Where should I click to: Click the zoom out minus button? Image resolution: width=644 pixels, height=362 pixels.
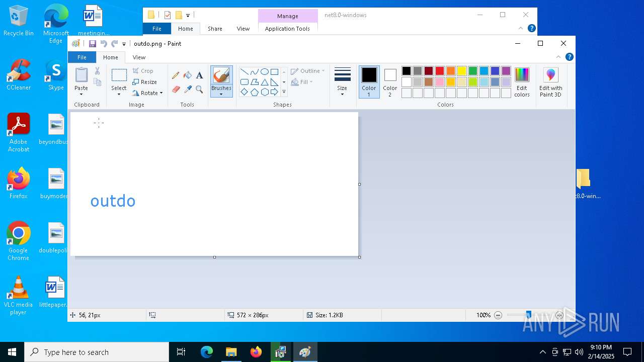coord(498,315)
